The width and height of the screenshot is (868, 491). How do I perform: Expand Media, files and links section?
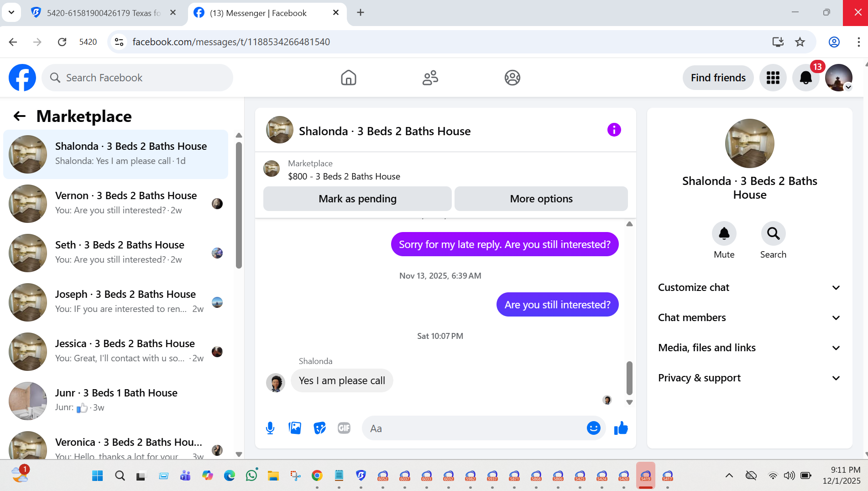749,348
